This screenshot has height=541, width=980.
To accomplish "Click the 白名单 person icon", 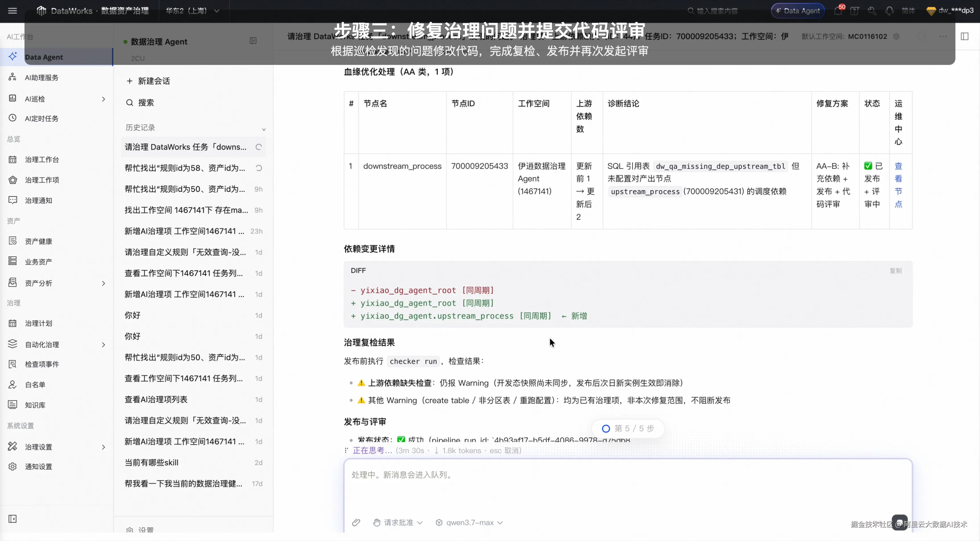I will point(13,385).
